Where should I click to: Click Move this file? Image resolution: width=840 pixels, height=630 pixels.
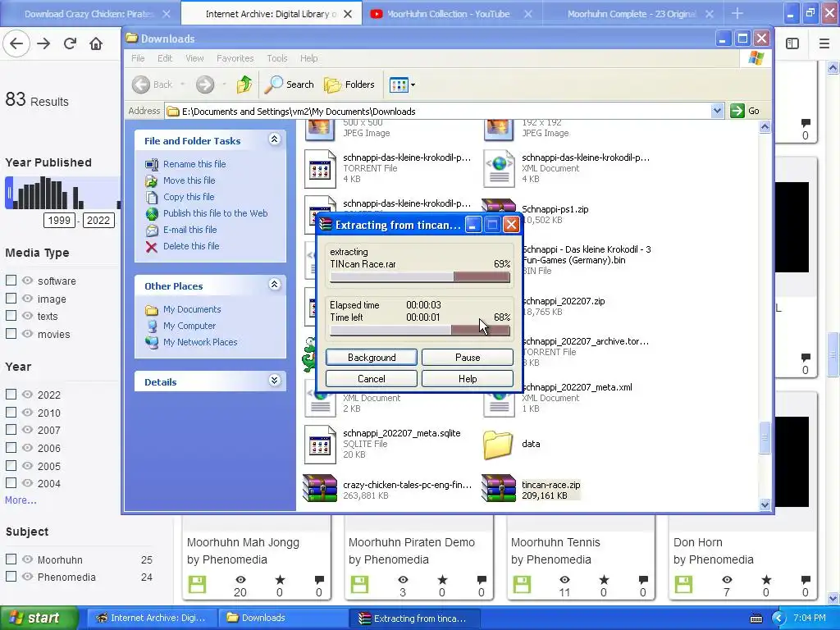pos(189,180)
